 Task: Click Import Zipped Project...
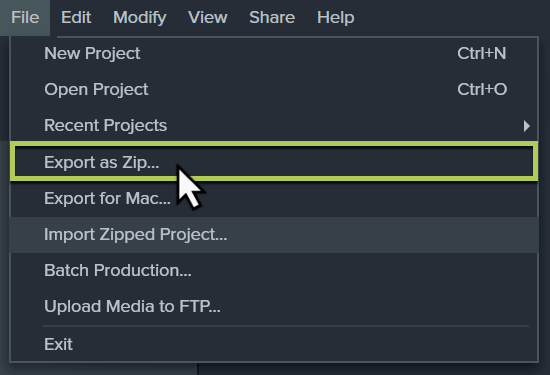click(274, 235)
